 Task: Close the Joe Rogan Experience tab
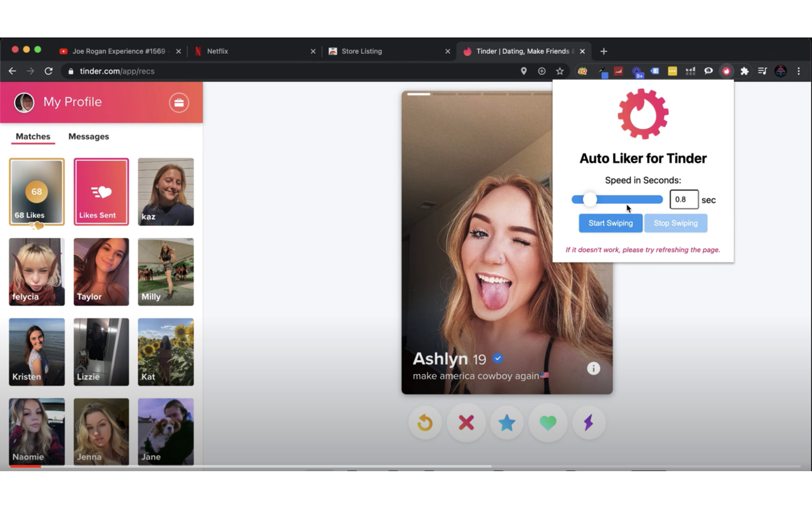(x=178, y=51)
